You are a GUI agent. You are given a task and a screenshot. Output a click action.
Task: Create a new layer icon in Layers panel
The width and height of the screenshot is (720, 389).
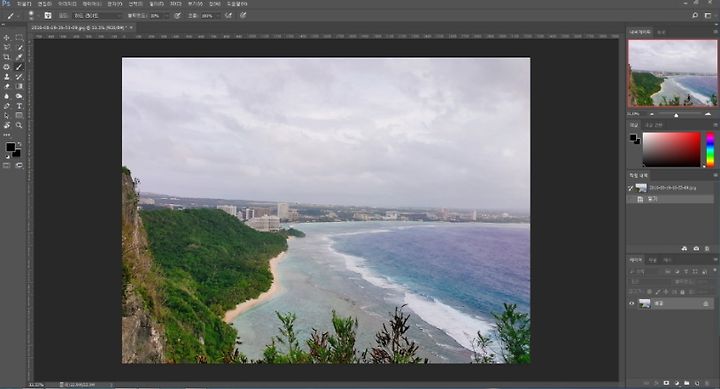697,383
